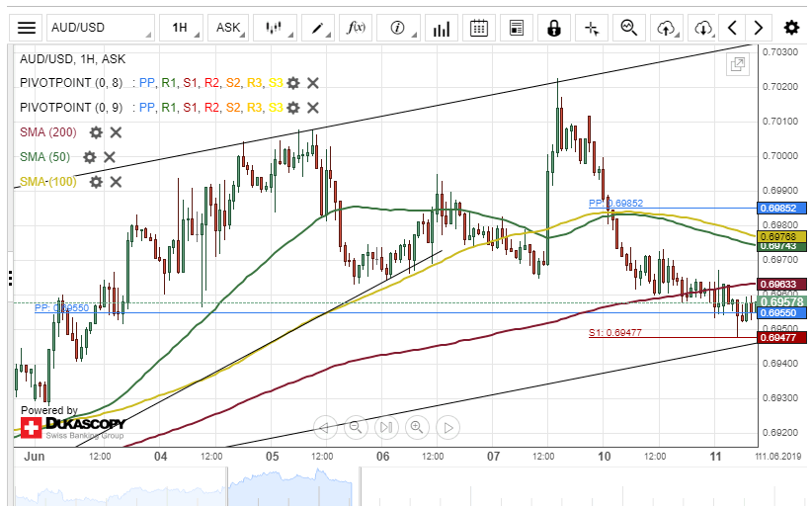
Task: Select the pencil drawing tool
Action: tap(317, 28)
